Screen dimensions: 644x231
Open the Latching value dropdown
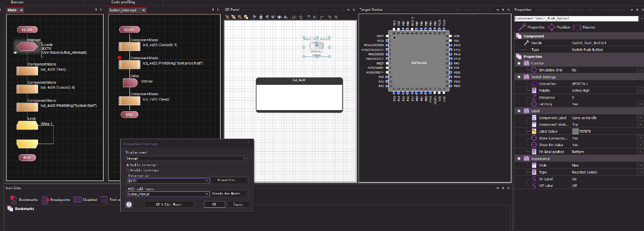(640, 104)
